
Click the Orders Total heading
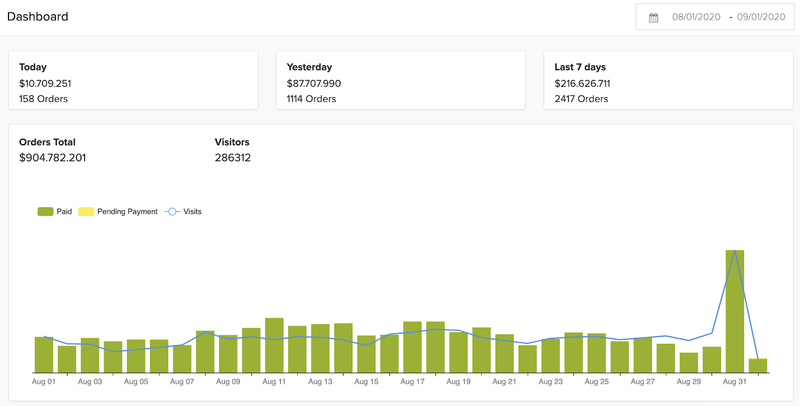tap(47, 142)
